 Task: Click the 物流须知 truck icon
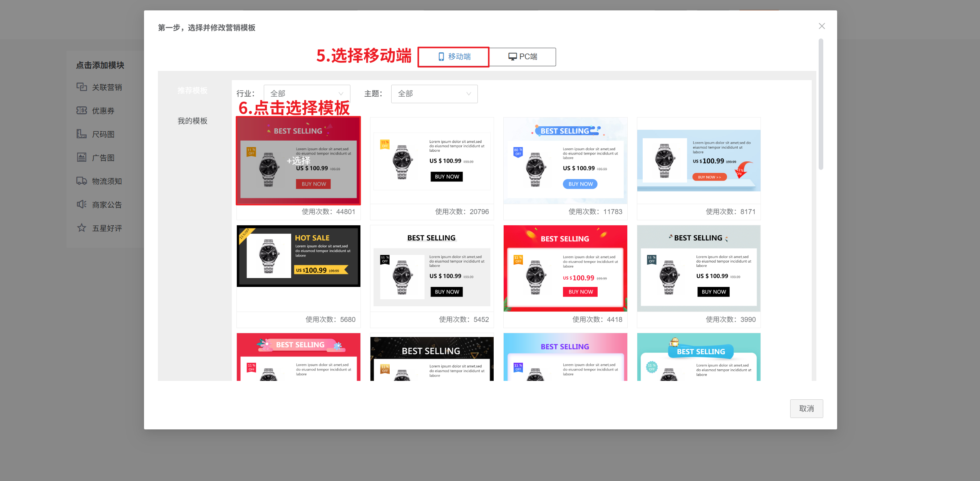[x=82, y=181]
